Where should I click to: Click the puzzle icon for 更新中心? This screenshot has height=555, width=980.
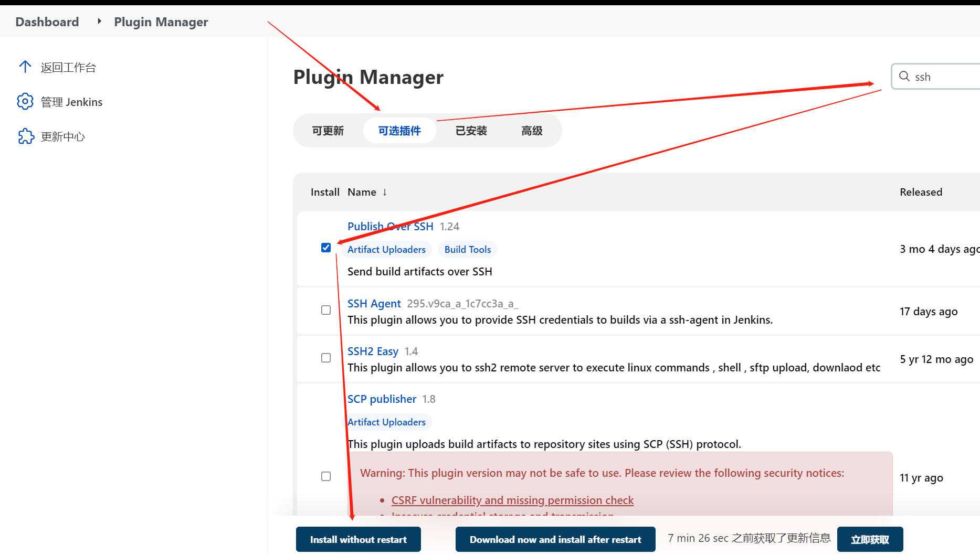point(25,136)
